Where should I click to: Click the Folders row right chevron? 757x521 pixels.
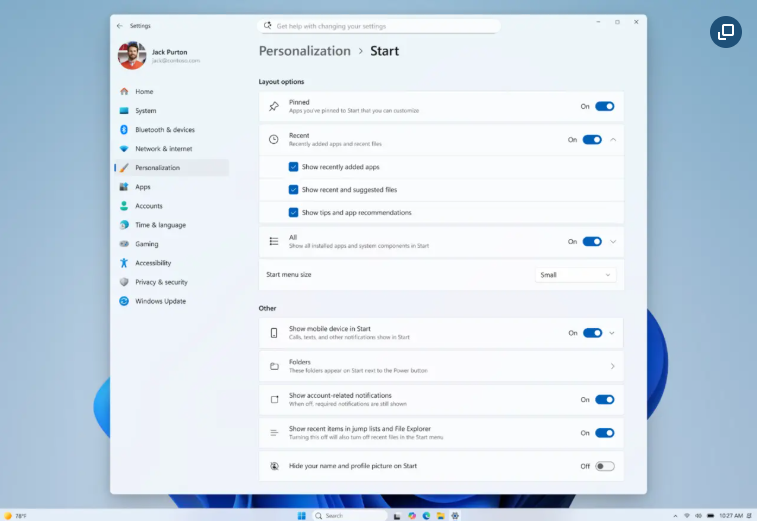(x=612, y=366)
